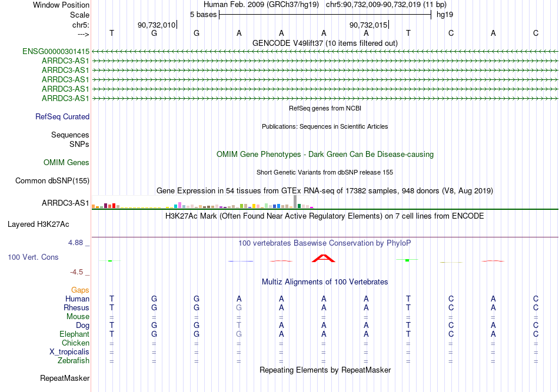The image size is (559, 392).
Task: Click the -4.5 PhyloP lower limit value
Action: (x=76, y=272)
